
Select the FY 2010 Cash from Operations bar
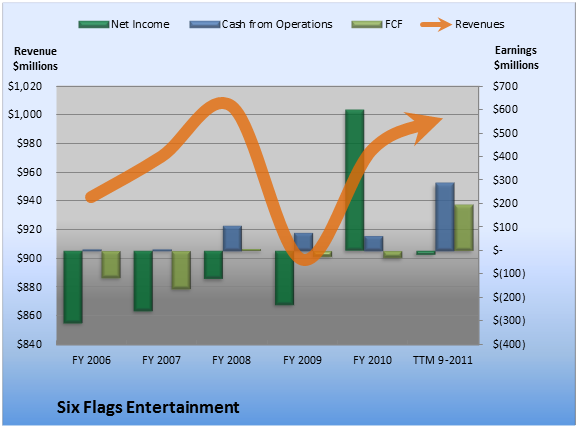[x=374, y=244]
